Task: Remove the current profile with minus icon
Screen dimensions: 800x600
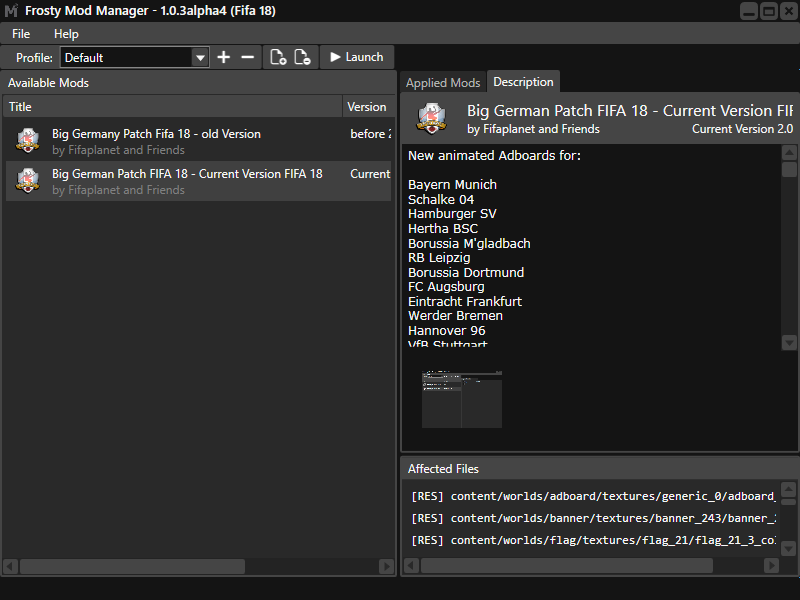Action: 247,57
